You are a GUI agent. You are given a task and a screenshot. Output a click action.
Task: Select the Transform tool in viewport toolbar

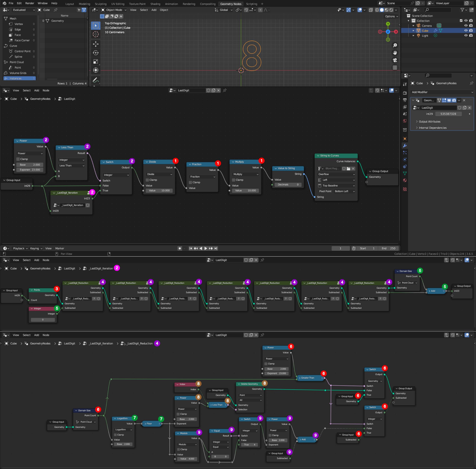pos(96,70)
